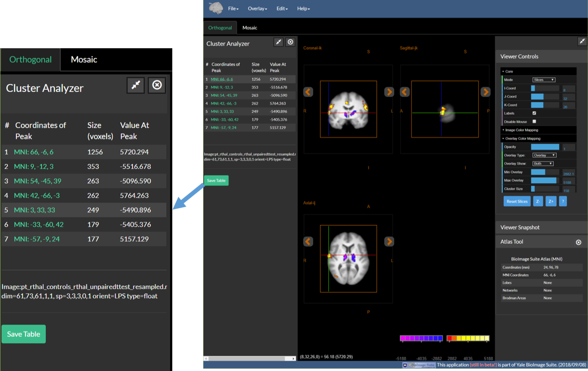Click sagittal viewer's right arrow

tap(485, 92)
